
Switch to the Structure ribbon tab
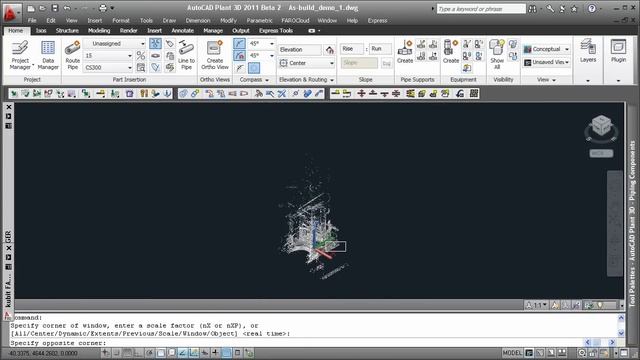click(x=67, y=31)
